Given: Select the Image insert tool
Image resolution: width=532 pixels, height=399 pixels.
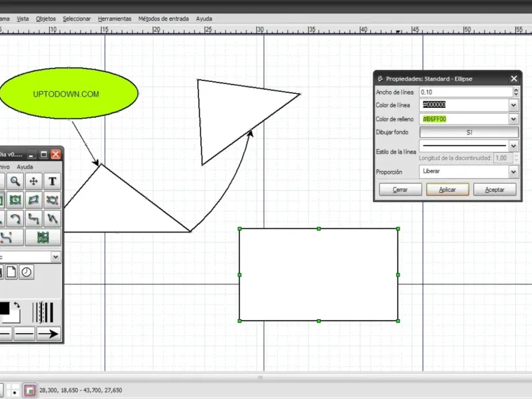Looking at the screenshot, I should (43, 237).
